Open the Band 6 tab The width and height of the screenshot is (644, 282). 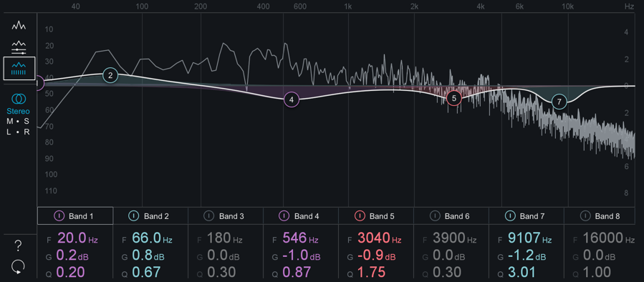(451, 216)
